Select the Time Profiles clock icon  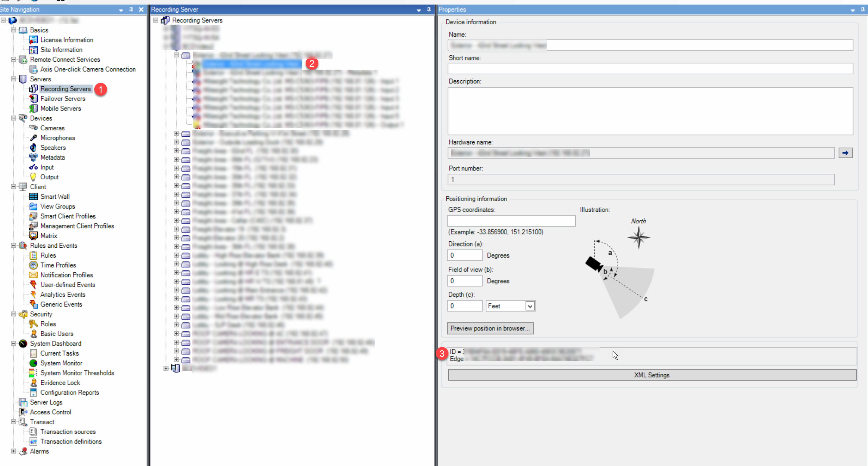tap(33, 265)
